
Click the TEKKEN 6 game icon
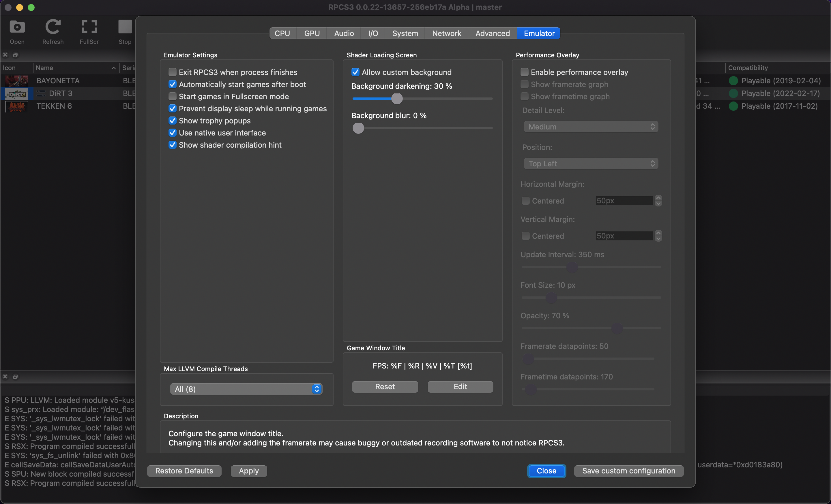pyautogui.click(x=16, y=106)
